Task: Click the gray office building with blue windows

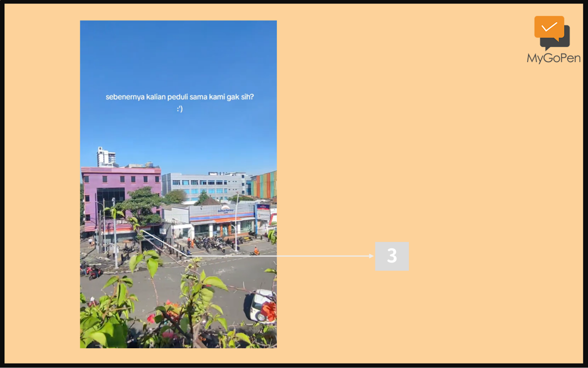Action: [206, 186]
